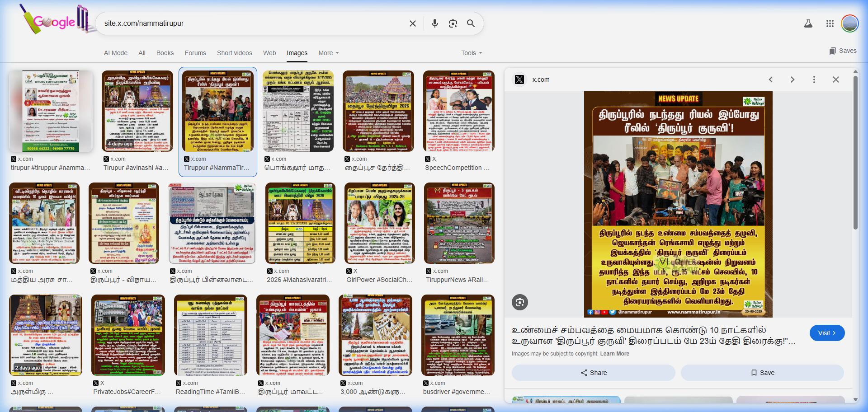Viewport: 868px width, 412px height.
Task: Clear the search box text
Action: [x=412, y=23]
